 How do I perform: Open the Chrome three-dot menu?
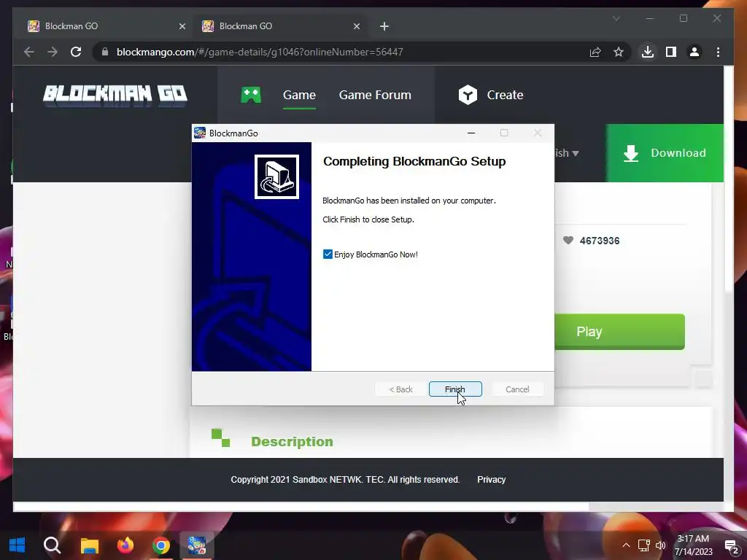(x=718, y=52)
